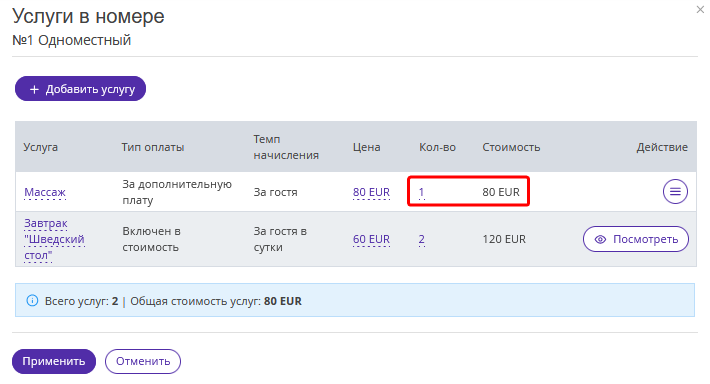The width and height of the screenshot is (710, 384).
Task: Open the Завтрак "Шведский стол" link
Action: coord(54,239)
